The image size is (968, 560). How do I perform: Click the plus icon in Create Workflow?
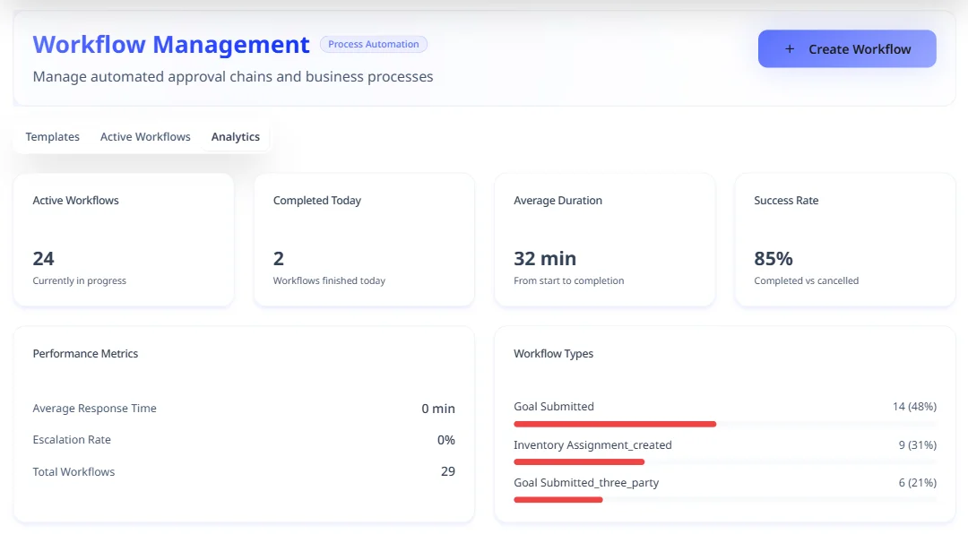pos(790,48)
